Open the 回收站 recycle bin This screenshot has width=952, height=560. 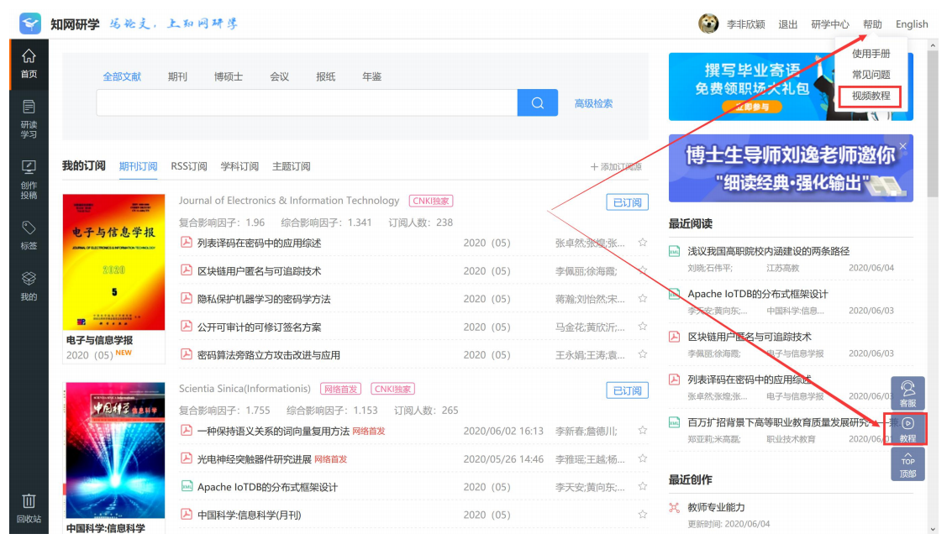click(29, 507)
